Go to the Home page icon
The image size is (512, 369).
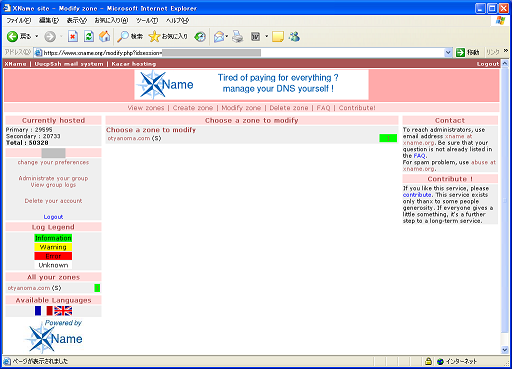(104, 36)
